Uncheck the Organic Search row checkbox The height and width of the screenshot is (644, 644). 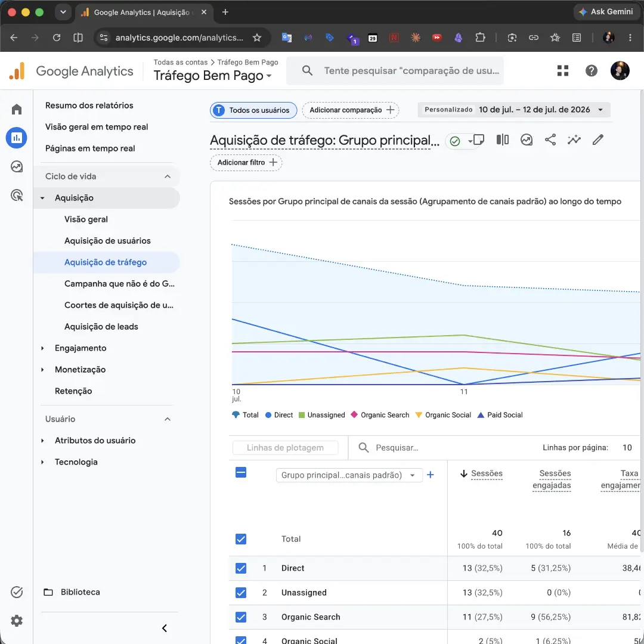[241, 617]
